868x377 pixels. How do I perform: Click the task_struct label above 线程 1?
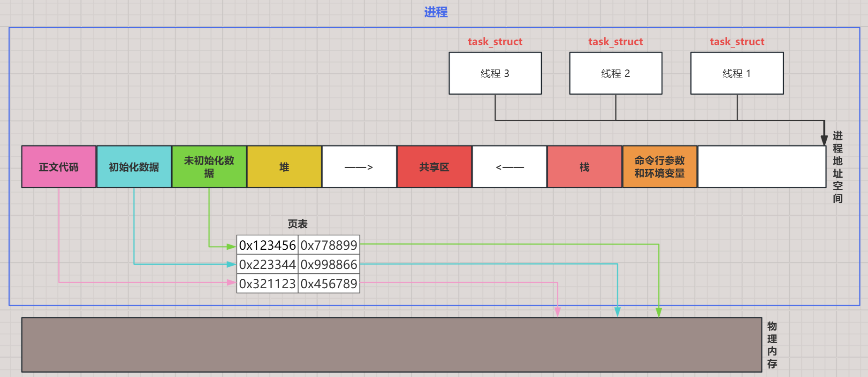tap(737, 42)
